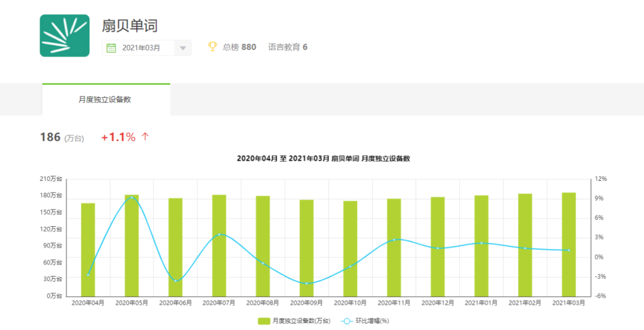Click the 2020年04月 bar
The height and width of the screenshot is (330, 644).
coord(88,249)
